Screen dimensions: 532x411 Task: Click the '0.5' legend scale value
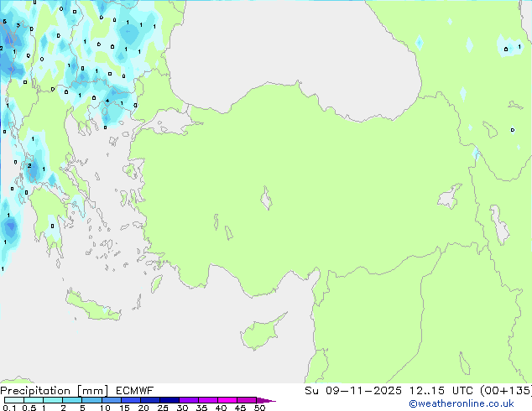[x=29, y=408]
